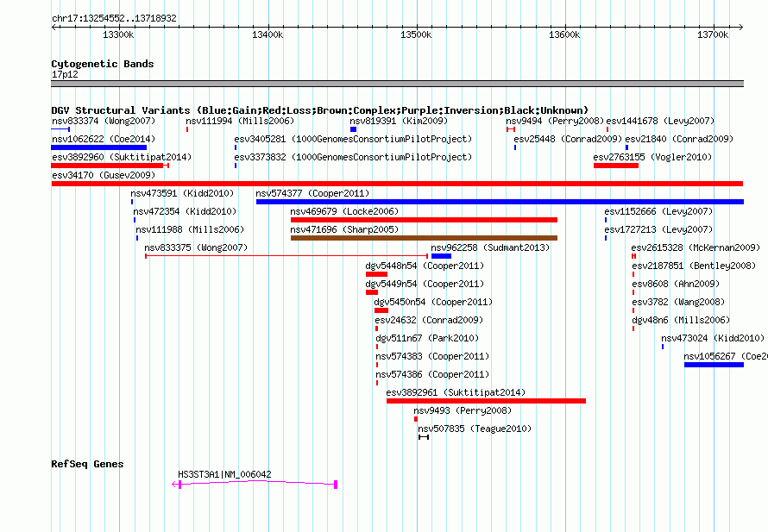
Task: Select the red nsv469679 loss bar
Action: (x=424, y=220)
